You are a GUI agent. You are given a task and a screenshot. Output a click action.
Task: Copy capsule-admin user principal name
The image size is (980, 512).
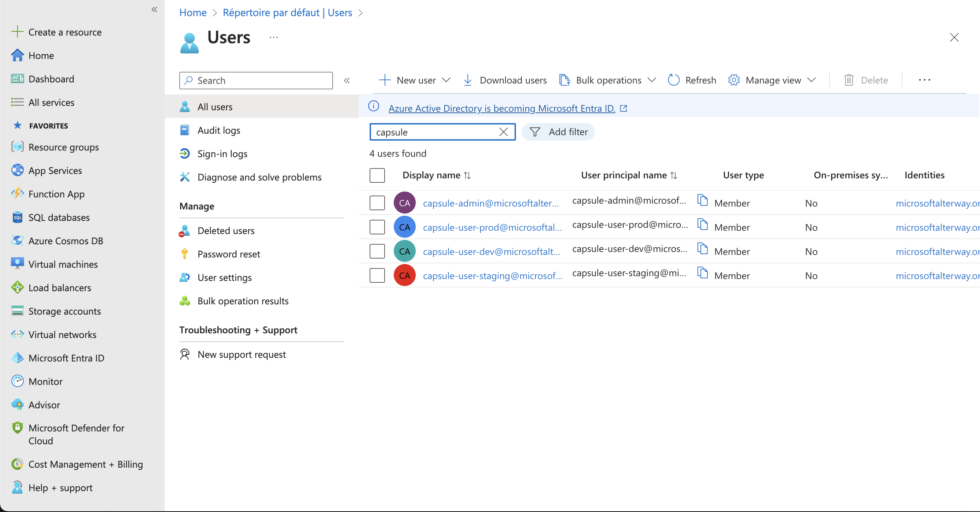702,201
